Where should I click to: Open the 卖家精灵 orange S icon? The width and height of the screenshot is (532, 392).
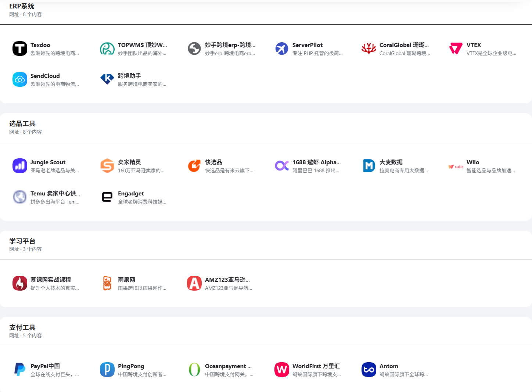pyautogui.click(x=107, y=166)
